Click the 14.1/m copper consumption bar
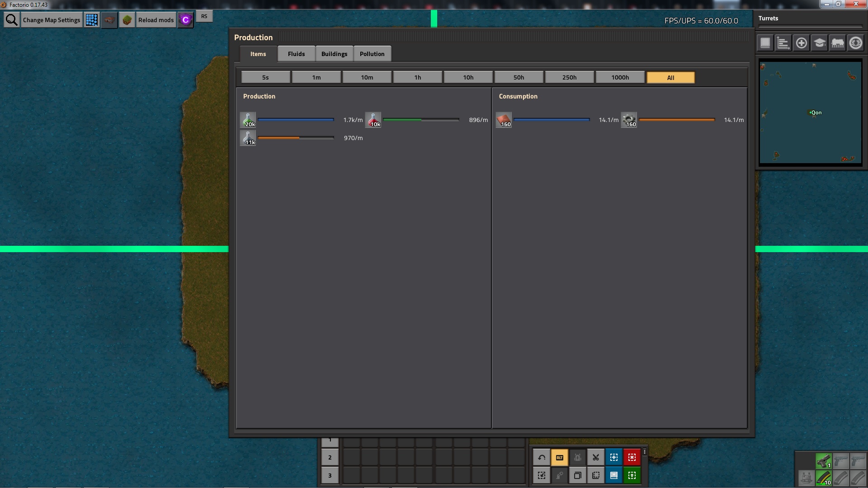The height and width of the screenshot is (488, 868). tap(552, 120)
